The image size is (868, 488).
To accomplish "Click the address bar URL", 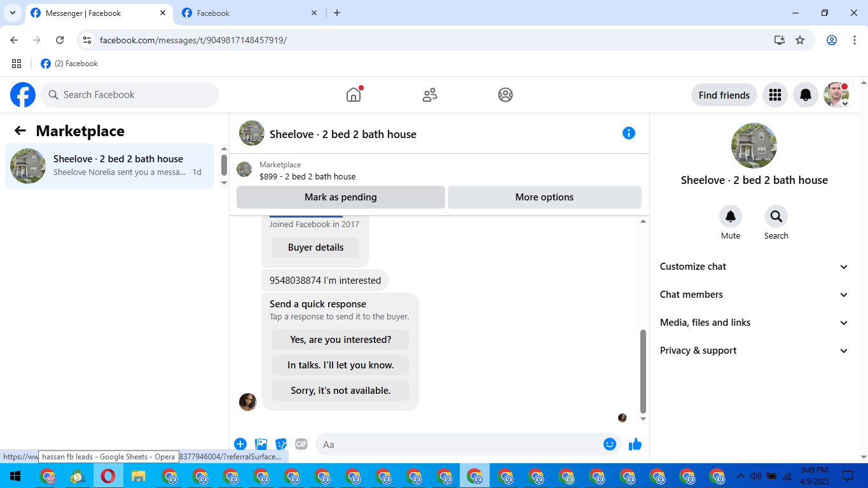I will point(193,40).
